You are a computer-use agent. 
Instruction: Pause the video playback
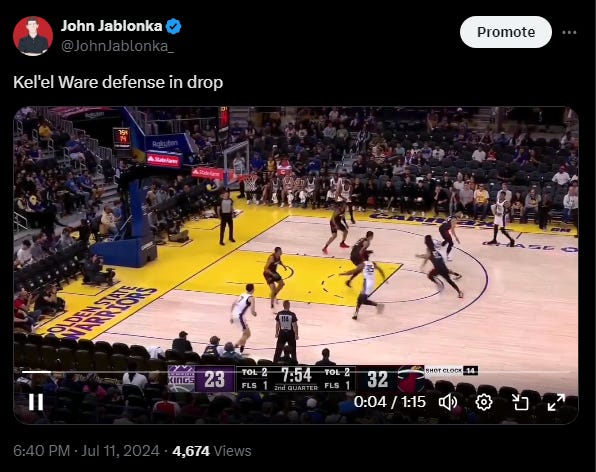(36, 402)
